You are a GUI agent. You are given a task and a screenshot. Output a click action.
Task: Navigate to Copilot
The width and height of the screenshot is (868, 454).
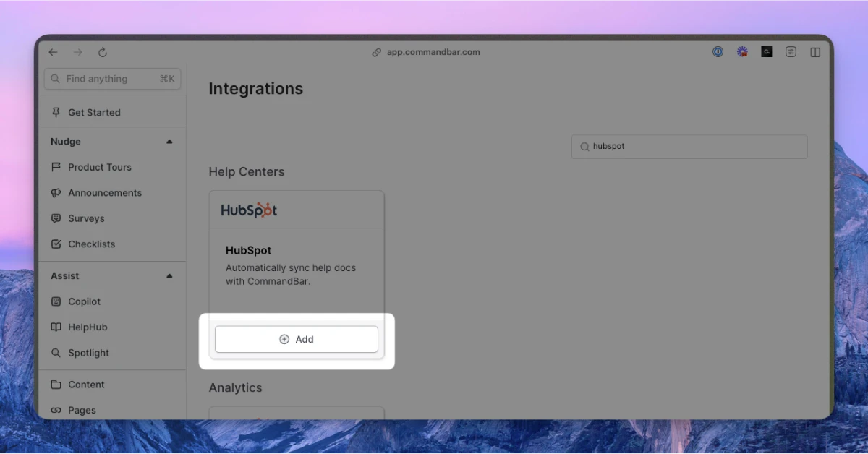pos(84,301)
